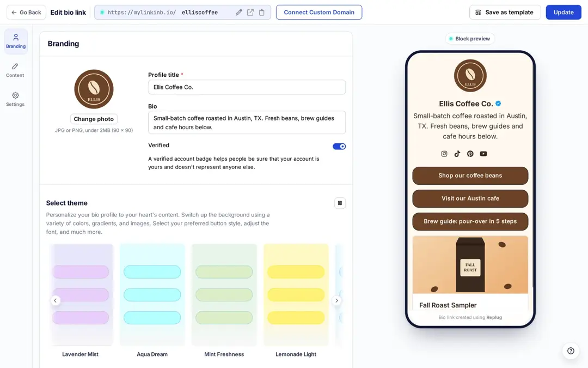Viewport: 588px width, 368px height.
Task: Show previous themes with left arrow
Action: tap(55, 300)
